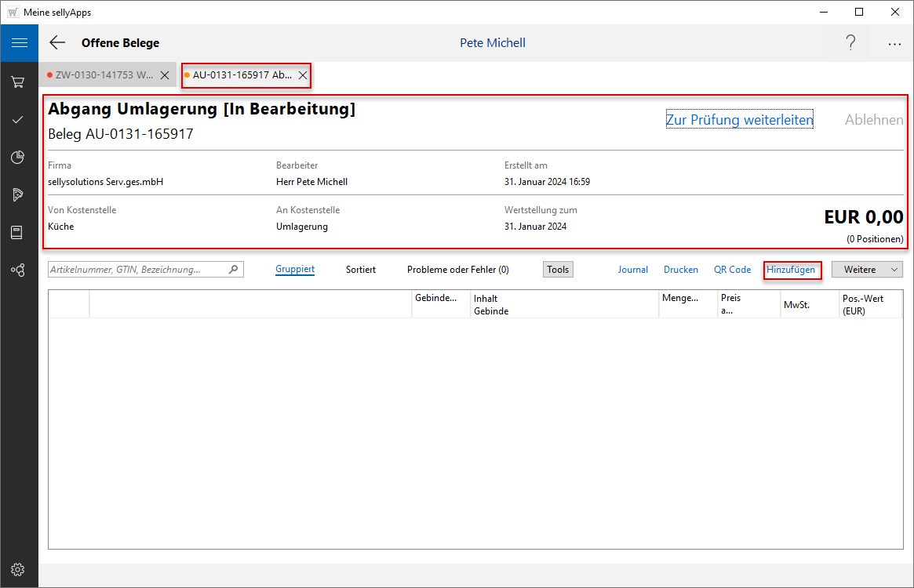Viewport: 914px width, 588px height.
Task: Select the Gruppiert view option
Action: click(x=295, y=270)
